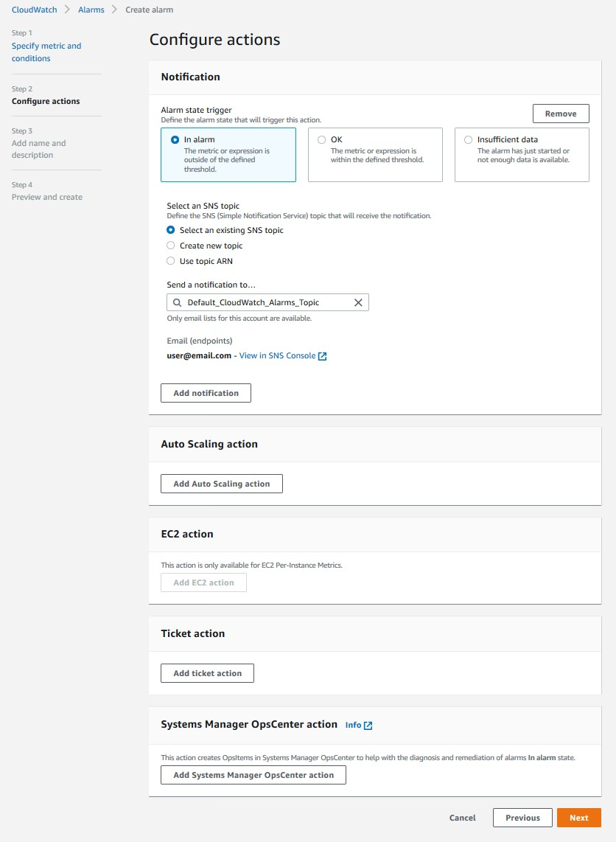616x842 pixels.
Task: Select the In alarm state trigger
Action: [x=175, y=139]
